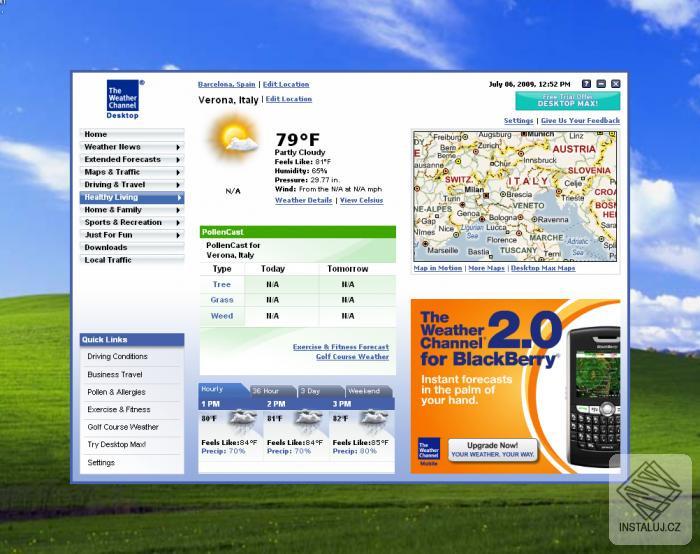Open Settings quick link in sidebar

[x=101, y=462]
